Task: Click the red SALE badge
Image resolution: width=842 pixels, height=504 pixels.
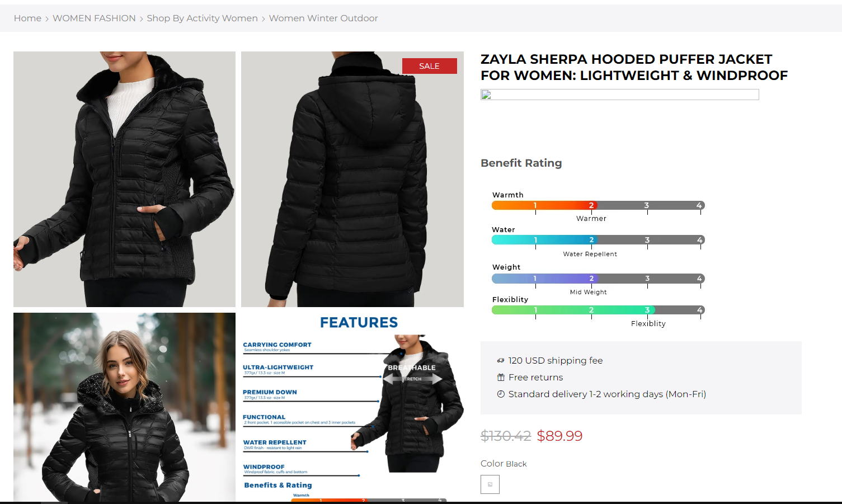Action: (430, 66)
